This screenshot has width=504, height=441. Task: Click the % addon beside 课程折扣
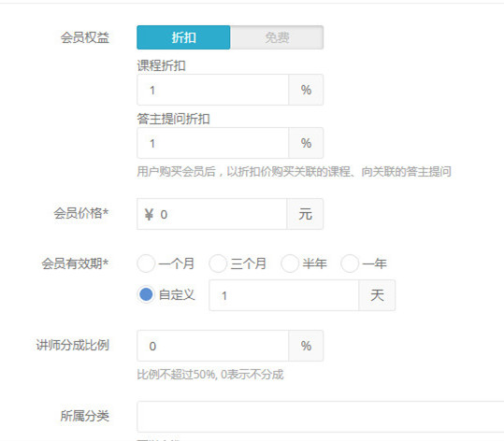[306, 90]
